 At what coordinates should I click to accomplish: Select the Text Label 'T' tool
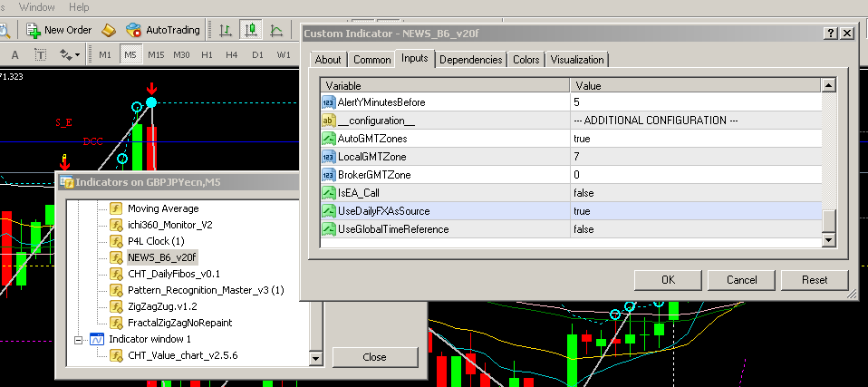[40, 54]
